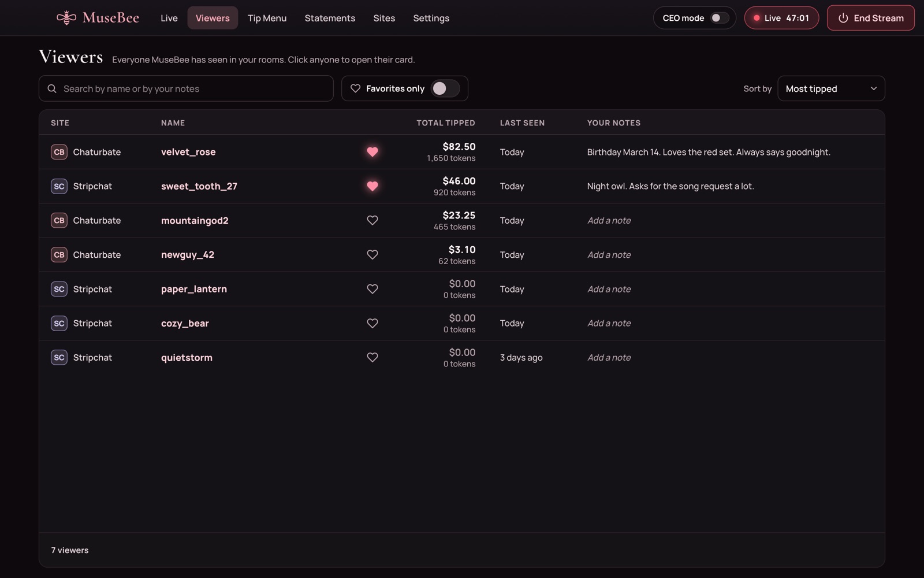Click the CB site badge beside newguy_42
924x578 pixels.
(x=59, y=255)
